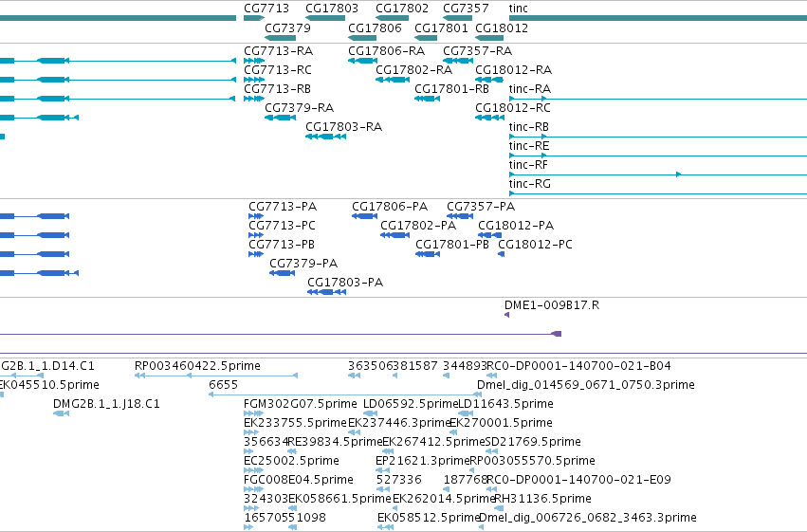Click the DME1-009B17.R feature label
The height and width of the screenshot is (532, 807).
click(552, 305)
